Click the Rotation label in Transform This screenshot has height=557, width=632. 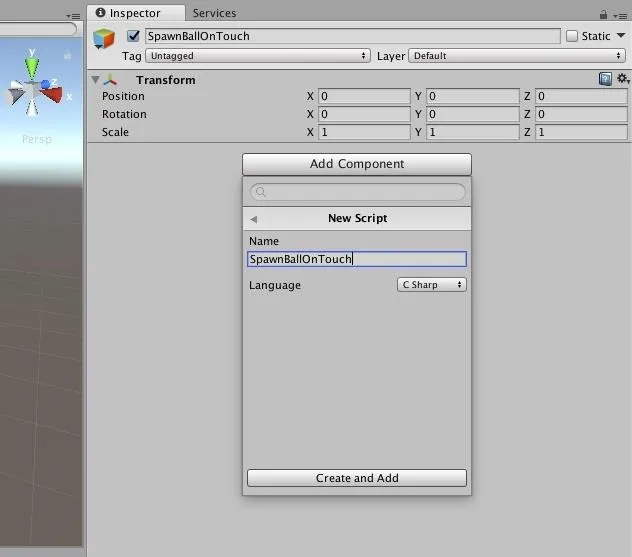[x=124, y=114]
